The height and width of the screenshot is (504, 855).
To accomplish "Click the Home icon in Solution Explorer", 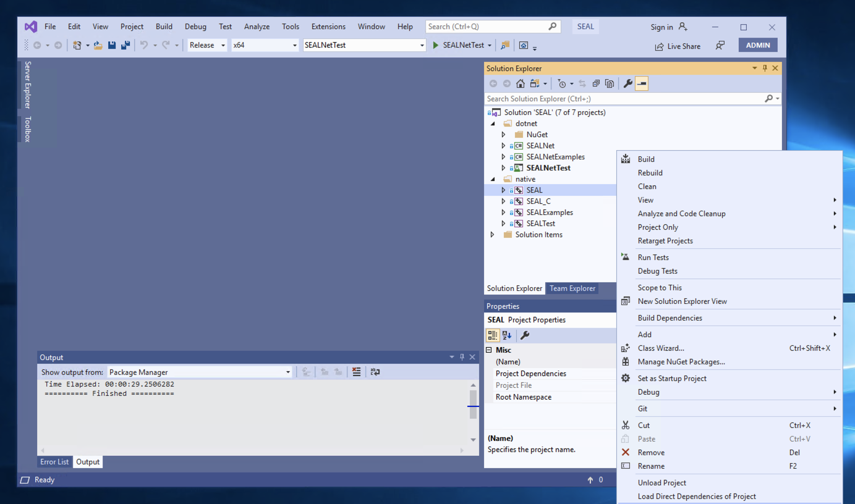I will click(521, 84).
